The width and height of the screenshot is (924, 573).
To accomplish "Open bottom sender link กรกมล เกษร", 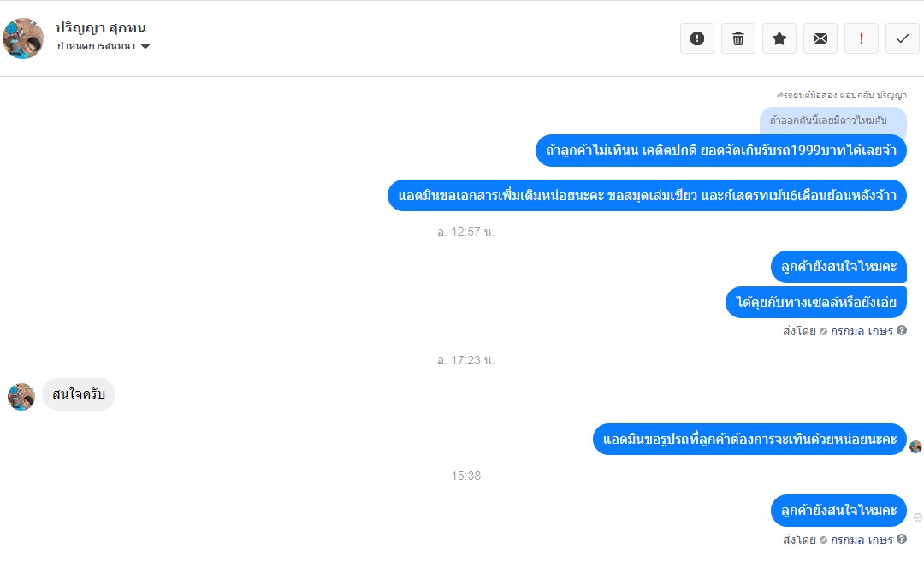I will point(862,540).
